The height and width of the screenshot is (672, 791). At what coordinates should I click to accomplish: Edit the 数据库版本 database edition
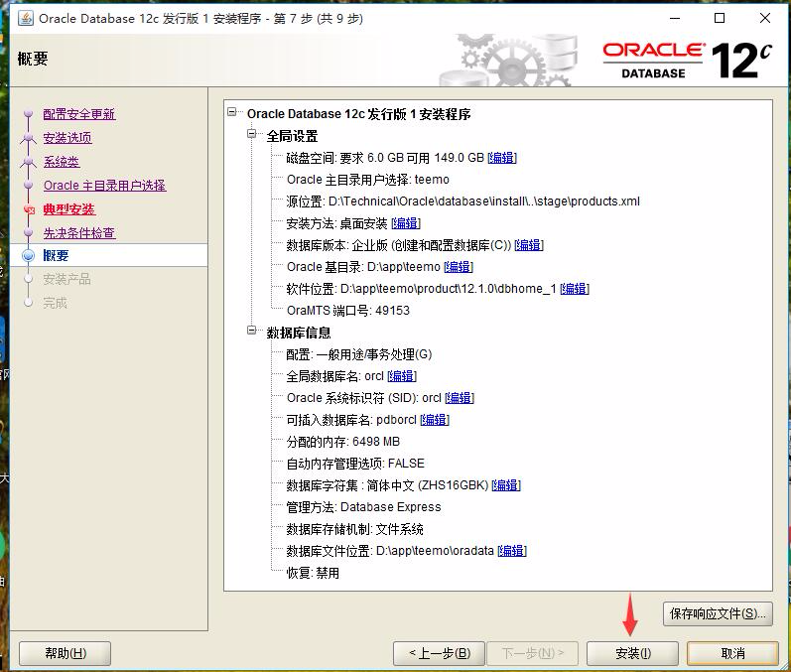click(529, 245)
